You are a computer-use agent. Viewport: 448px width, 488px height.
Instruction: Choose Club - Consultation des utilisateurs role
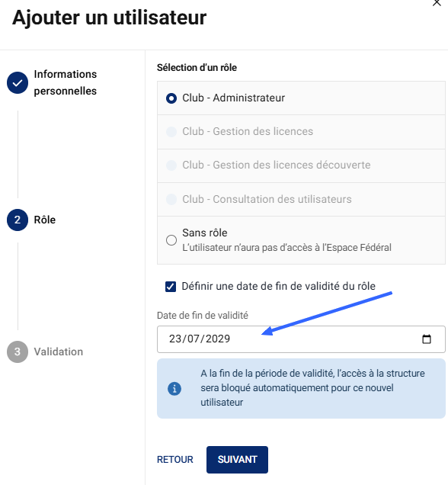tap(301, 199)
